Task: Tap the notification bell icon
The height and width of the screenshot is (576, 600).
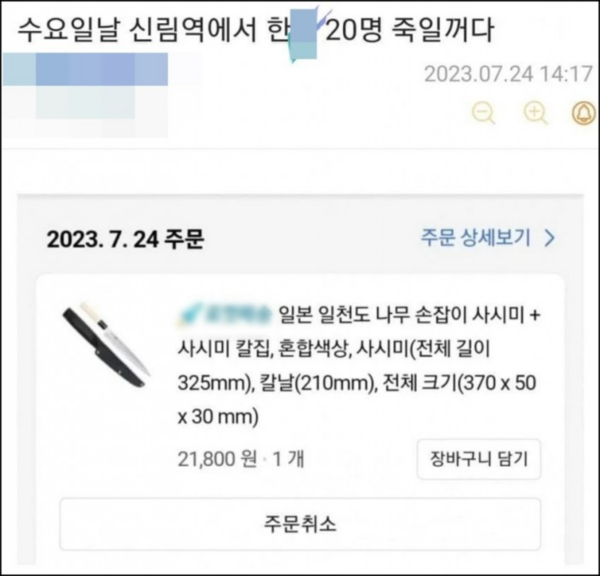Action: [x=584, y=113]
